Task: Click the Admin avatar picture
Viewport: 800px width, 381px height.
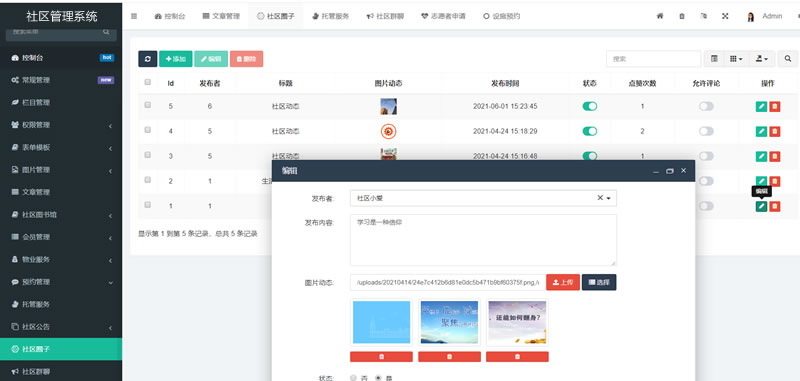Action: pyautogui.click(x=751, y=16)
